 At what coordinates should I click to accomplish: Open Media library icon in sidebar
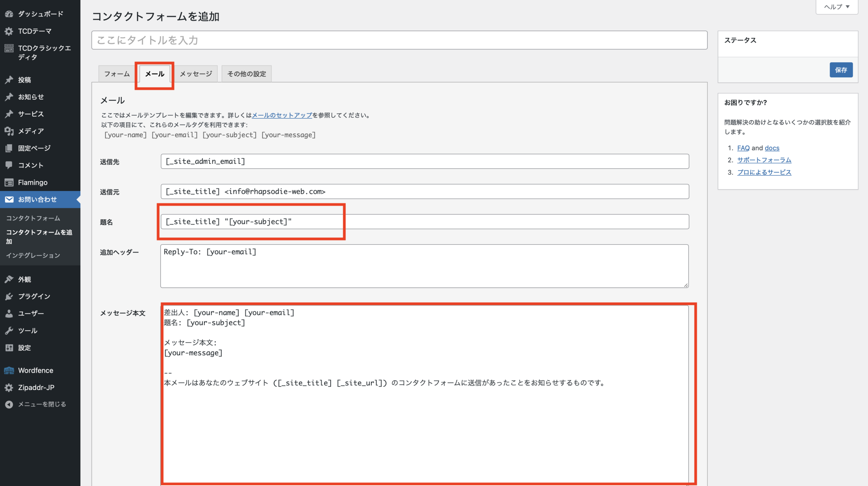(9, 131)
